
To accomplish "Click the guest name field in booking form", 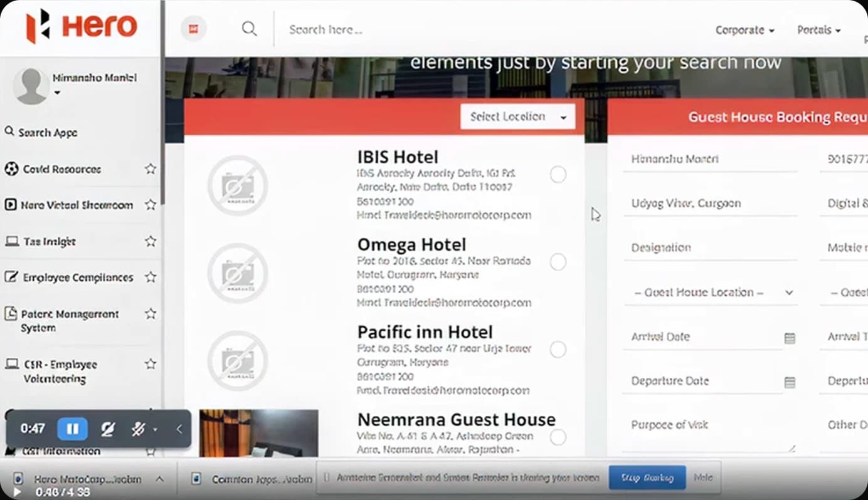I will (710, 159).
